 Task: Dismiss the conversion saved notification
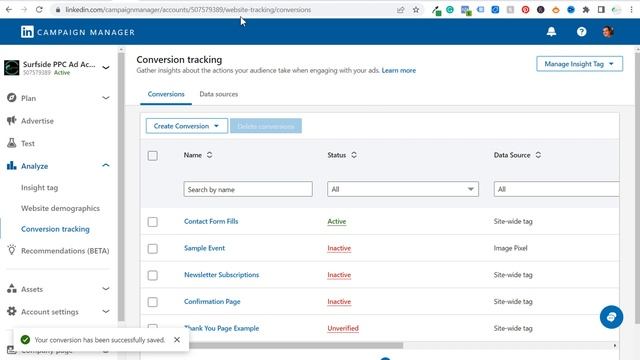177,340
